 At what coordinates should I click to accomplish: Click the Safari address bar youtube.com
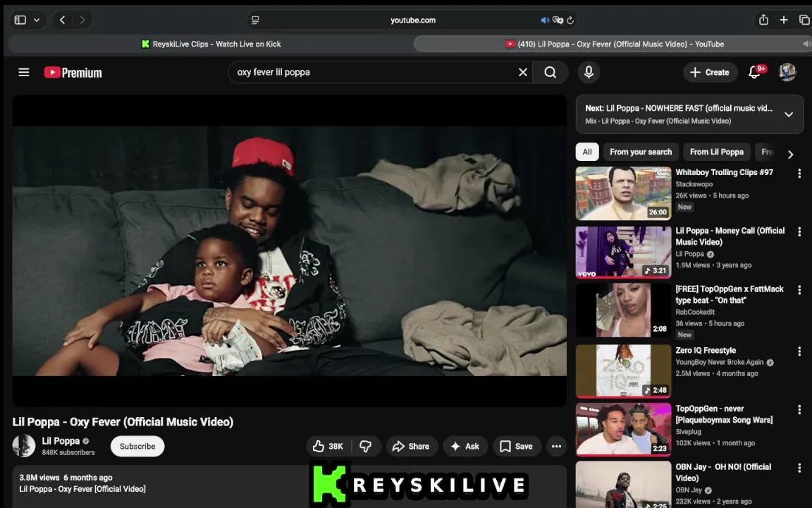tap(413, 20)
